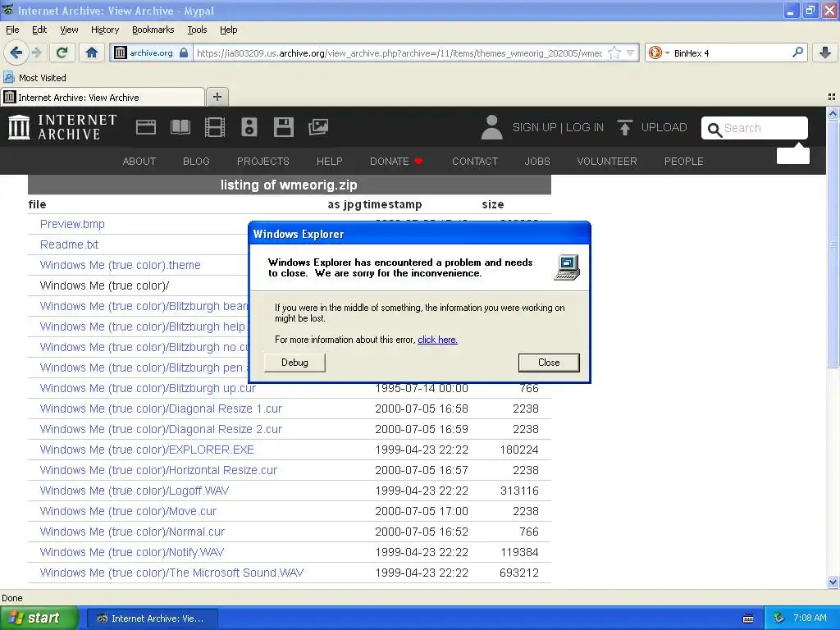Go back with the Back arrow button
The image size is (840, 630).
(x=16, y=52)
